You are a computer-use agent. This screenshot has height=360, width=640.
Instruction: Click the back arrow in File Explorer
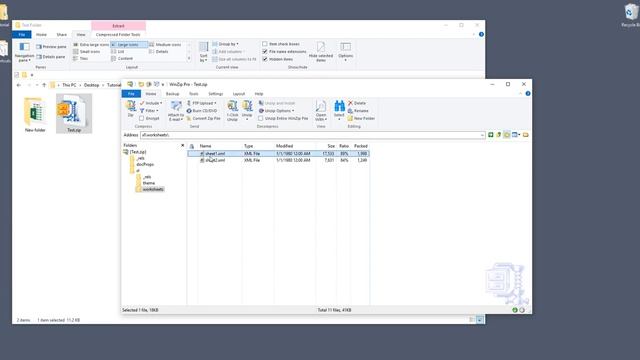[19, 85]
